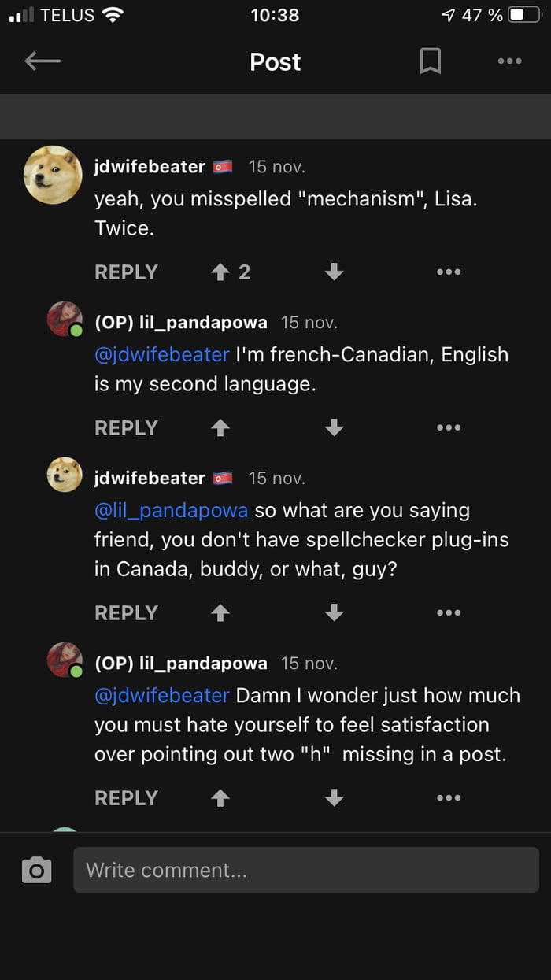The width and height of the screenshot is (551, 980).
Task: Bookmark this post
Action: click(430, 61)
